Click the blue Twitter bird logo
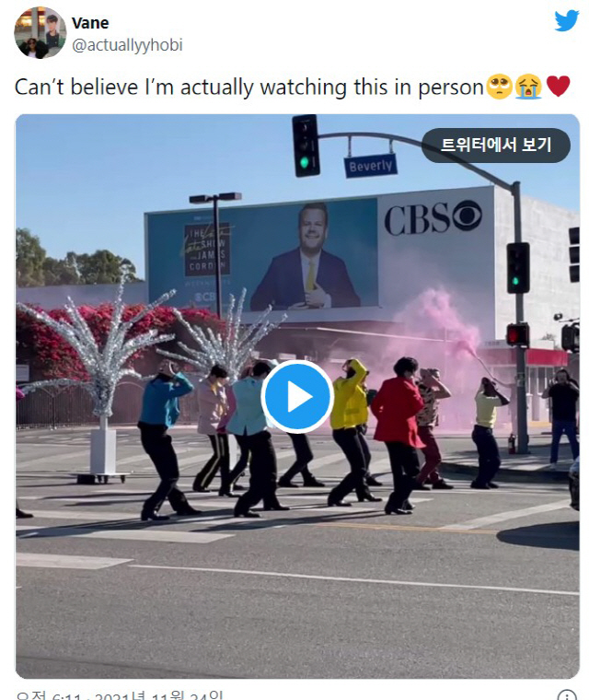This screenshot has width=589, height=700. [567, 21]
